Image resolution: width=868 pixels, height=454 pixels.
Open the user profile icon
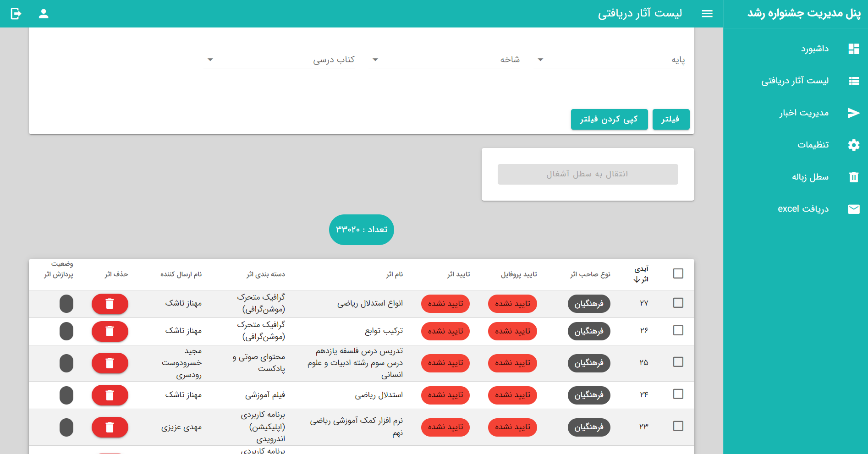point(44,14)
